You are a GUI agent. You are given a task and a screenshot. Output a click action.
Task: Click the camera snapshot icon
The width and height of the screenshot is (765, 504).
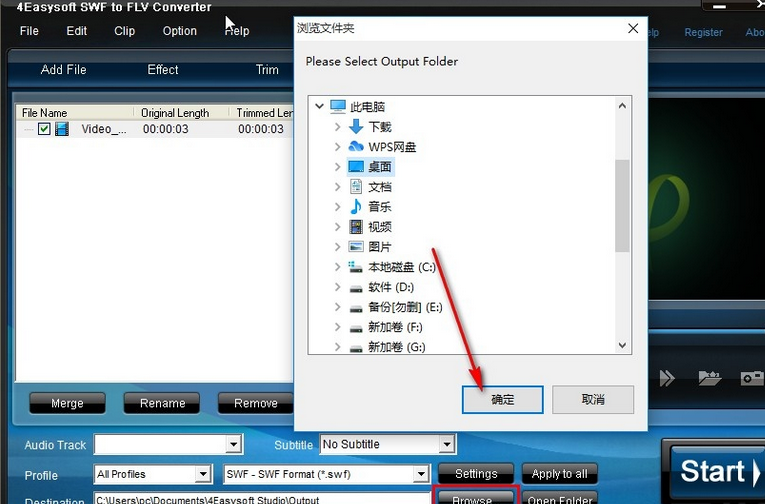(752, 378)
